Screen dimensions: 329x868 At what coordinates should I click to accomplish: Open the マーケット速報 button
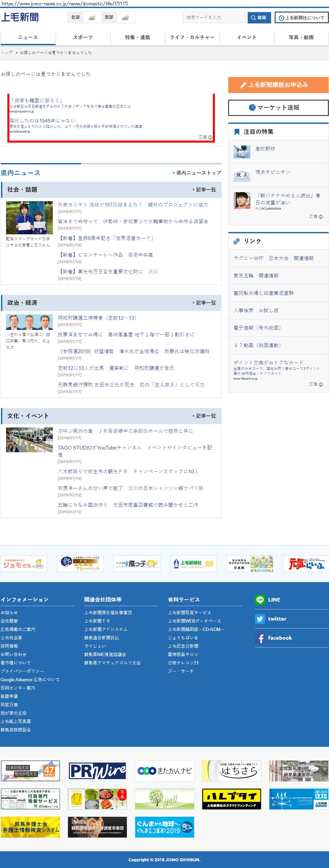[278, 108]
